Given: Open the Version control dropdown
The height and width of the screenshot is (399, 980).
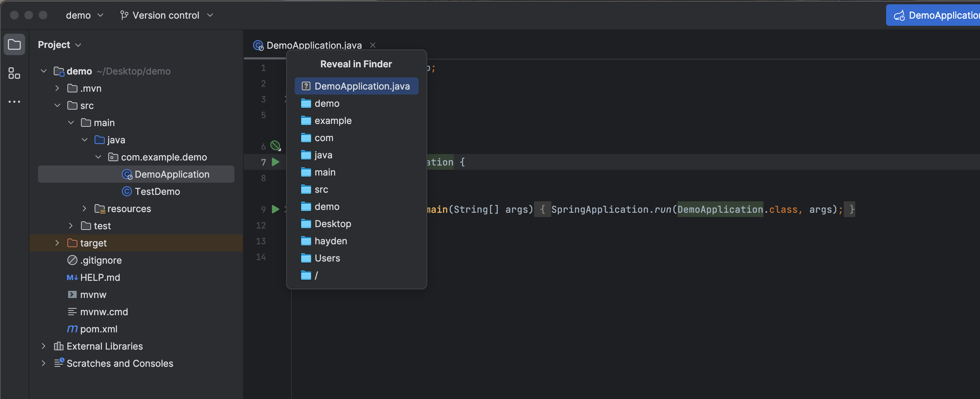Looking at the screenshot, I should (x=166, y=15).
